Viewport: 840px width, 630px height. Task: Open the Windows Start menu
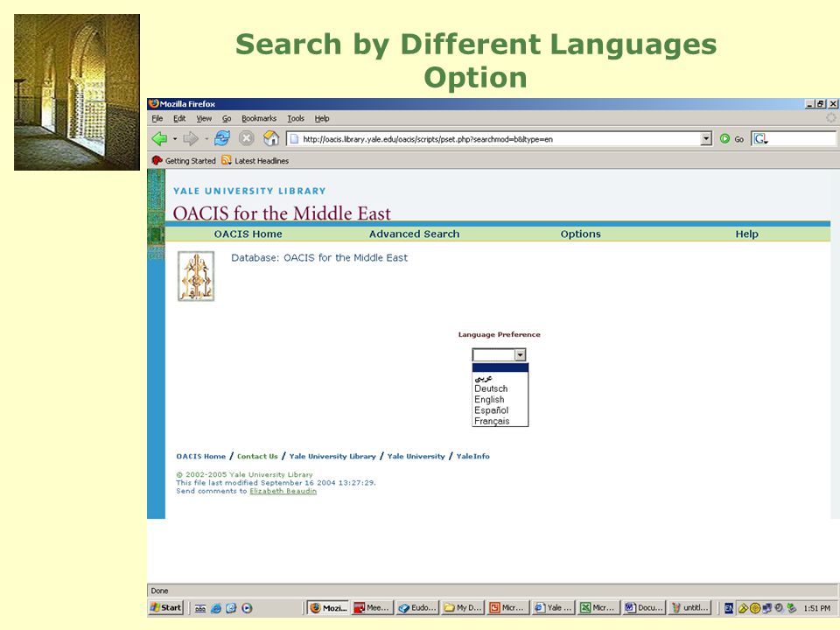(x=165, y=607)
